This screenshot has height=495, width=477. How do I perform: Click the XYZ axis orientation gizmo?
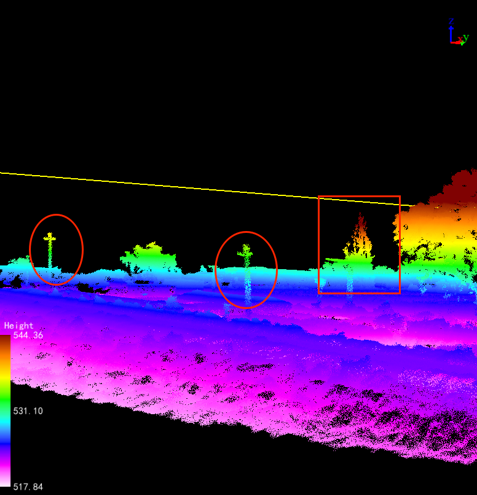click(x=458, y=32)
